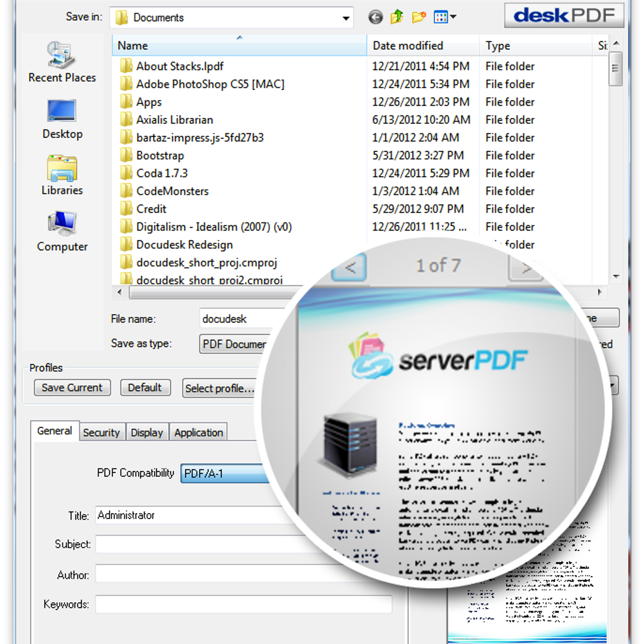Click the Keywords input field
The height and width of the screenshot is (644, 644).
coord(244,604)
